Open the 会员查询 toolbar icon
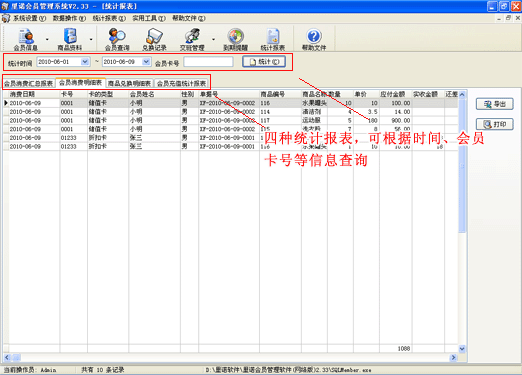The image size is (522, 375). click(x=117, y=39)
